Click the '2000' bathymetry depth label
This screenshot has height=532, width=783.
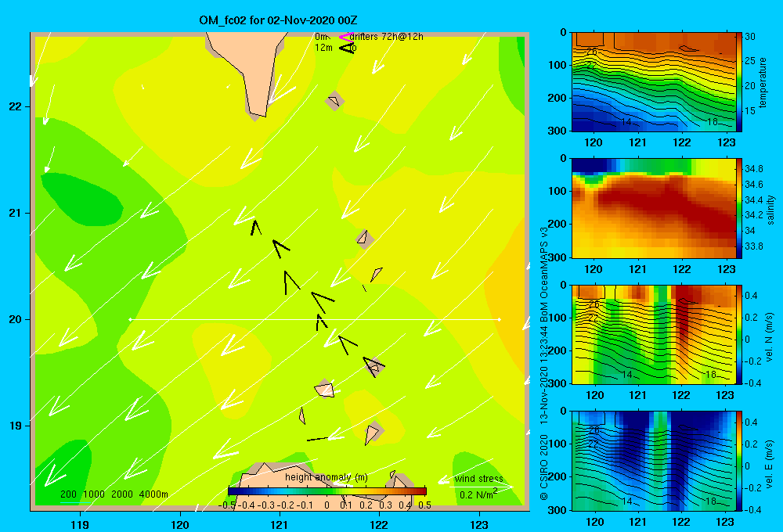[x=122, y=494]
